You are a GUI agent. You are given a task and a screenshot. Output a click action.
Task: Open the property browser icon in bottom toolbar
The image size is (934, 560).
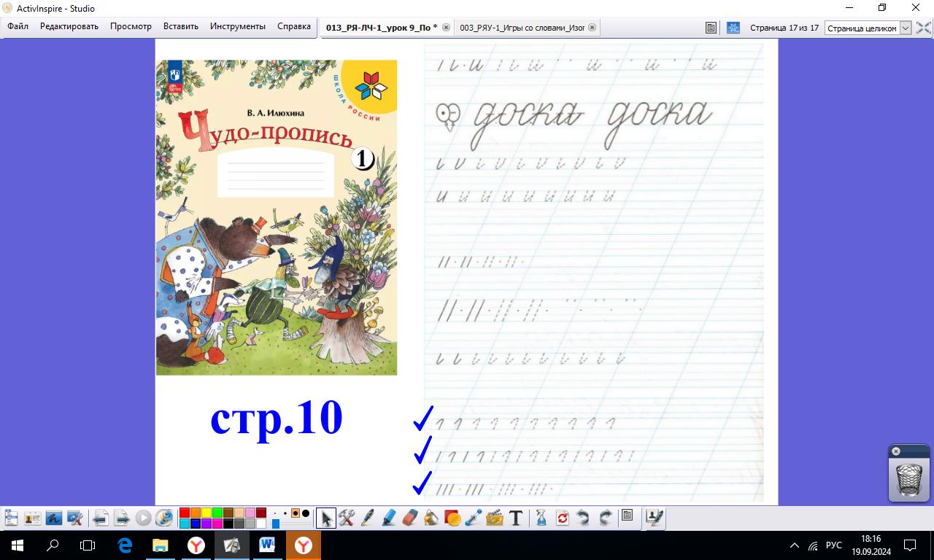click(x=627, y=516)
